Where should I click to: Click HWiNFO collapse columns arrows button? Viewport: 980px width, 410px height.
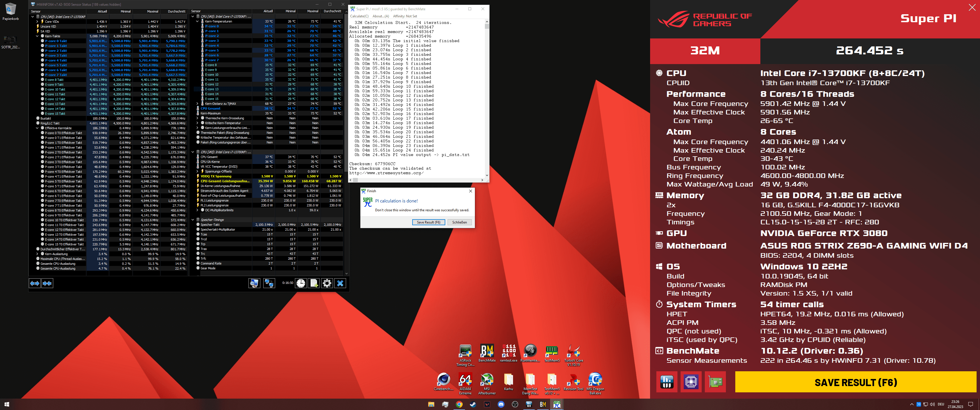click(47, 283)
